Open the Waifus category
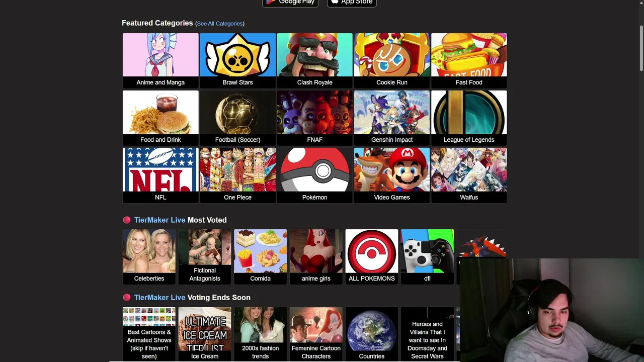This screenshot has height=362, width=644. coord(469,175)
